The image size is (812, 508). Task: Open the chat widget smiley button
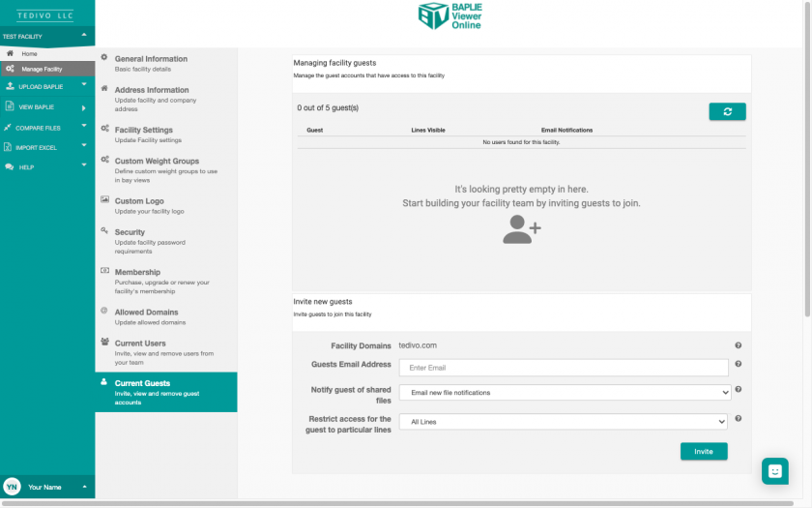click(774, 471)
